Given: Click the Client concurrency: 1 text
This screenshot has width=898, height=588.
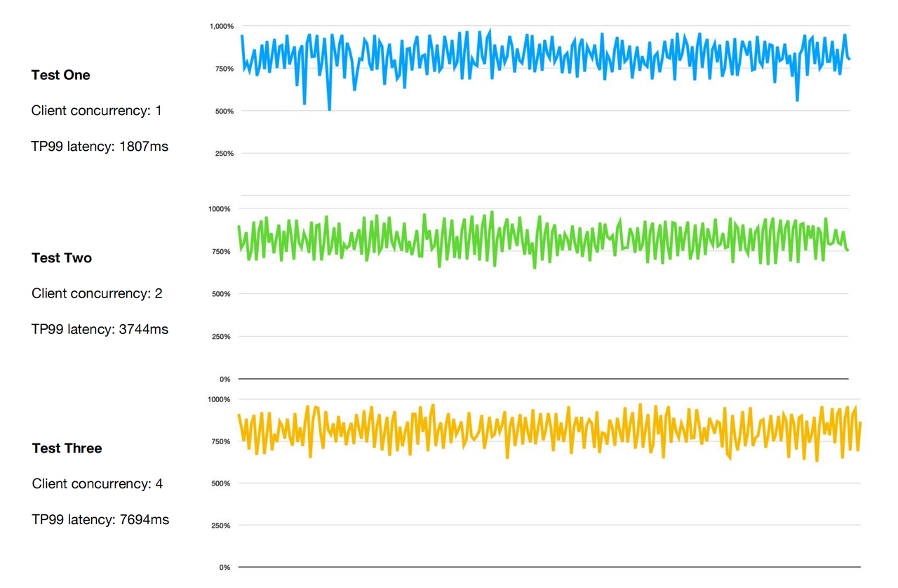Looking at the screenshot, I should point(96,110).
